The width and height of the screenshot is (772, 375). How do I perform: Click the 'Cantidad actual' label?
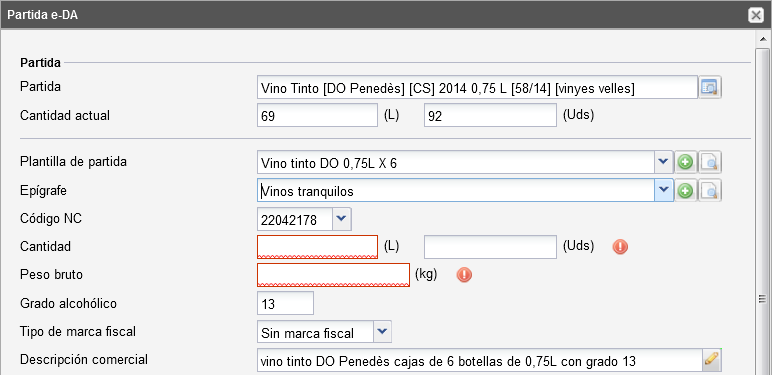pyautogui.click(x=65, y=115)
